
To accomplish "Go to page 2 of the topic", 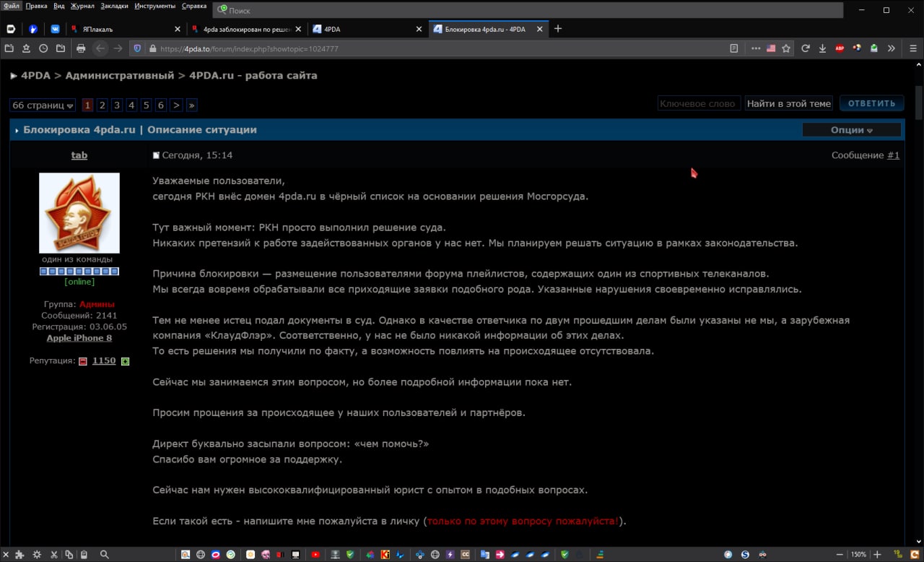I will click(x=102, y=105).
